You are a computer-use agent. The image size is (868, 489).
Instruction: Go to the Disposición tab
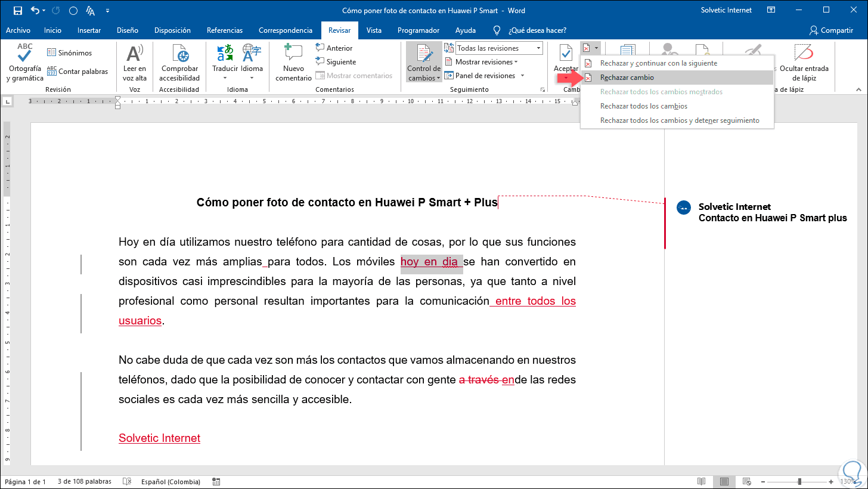click(x=172, y=30)
